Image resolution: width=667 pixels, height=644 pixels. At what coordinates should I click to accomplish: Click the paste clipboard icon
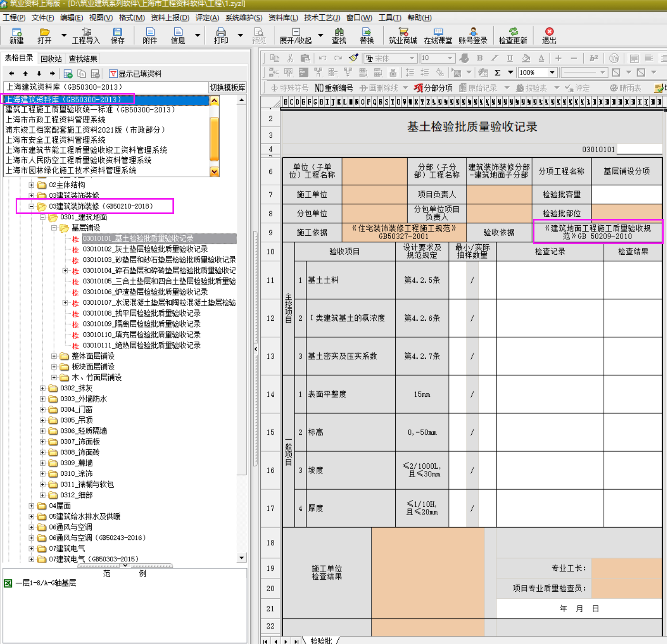(x=305, y=58)
